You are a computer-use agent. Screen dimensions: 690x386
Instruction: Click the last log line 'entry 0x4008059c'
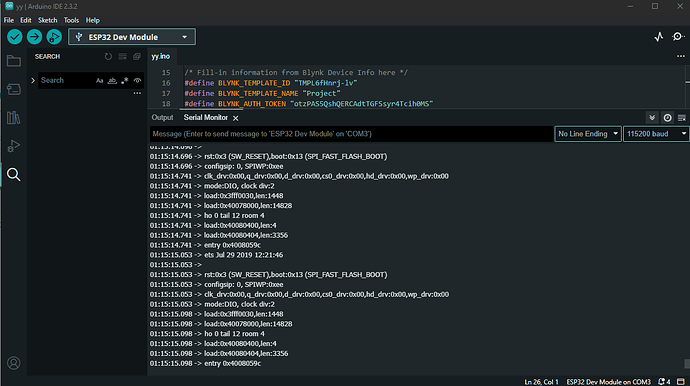pos(232,364)
